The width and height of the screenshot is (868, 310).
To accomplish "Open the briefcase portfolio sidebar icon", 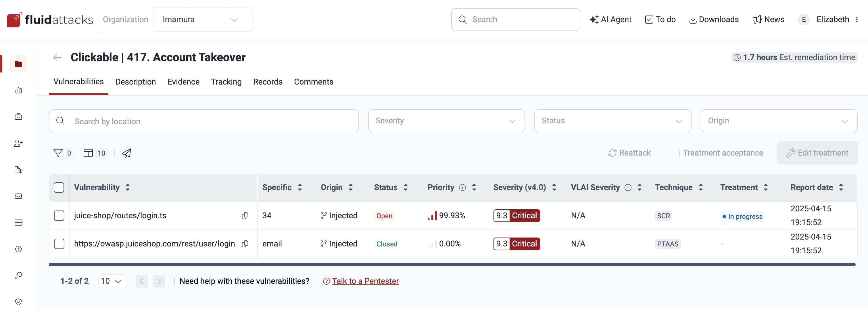I will (18, 116).
